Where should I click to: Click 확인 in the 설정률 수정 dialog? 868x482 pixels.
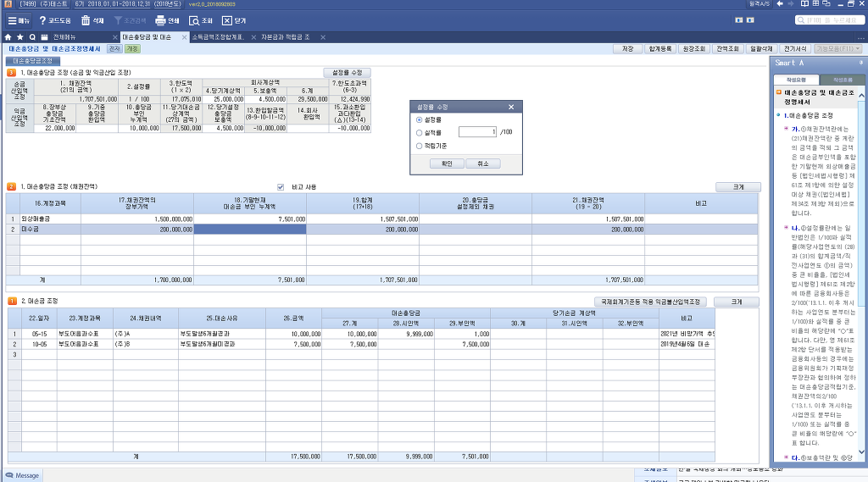pos(448,163)
